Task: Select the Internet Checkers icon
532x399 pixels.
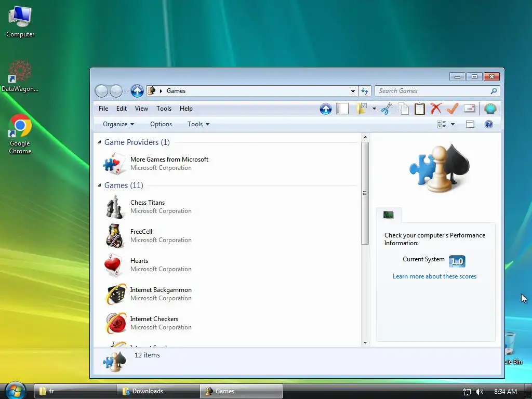Action: pyautogui.click(x=116, y=323)
